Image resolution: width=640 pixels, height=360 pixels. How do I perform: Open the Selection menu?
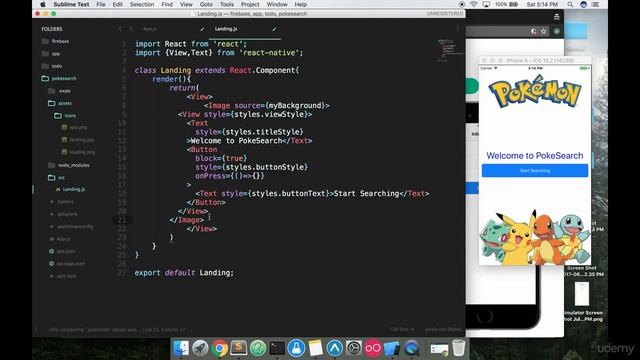click(x=142, y=4)
